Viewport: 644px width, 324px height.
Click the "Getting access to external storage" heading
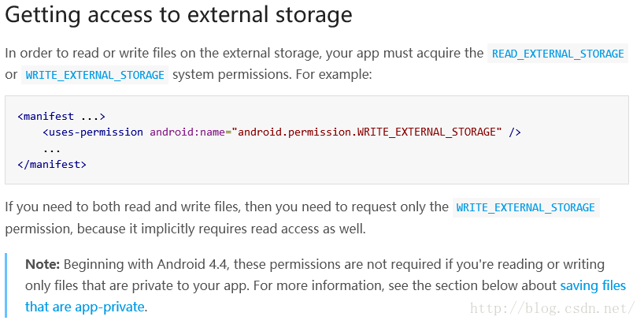tap(179, 15)
